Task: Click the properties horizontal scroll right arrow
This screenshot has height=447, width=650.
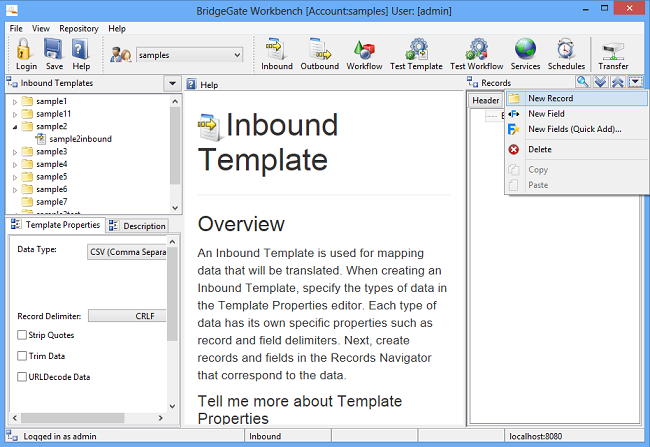Action: pyautogui.click(x=160, y=418)
